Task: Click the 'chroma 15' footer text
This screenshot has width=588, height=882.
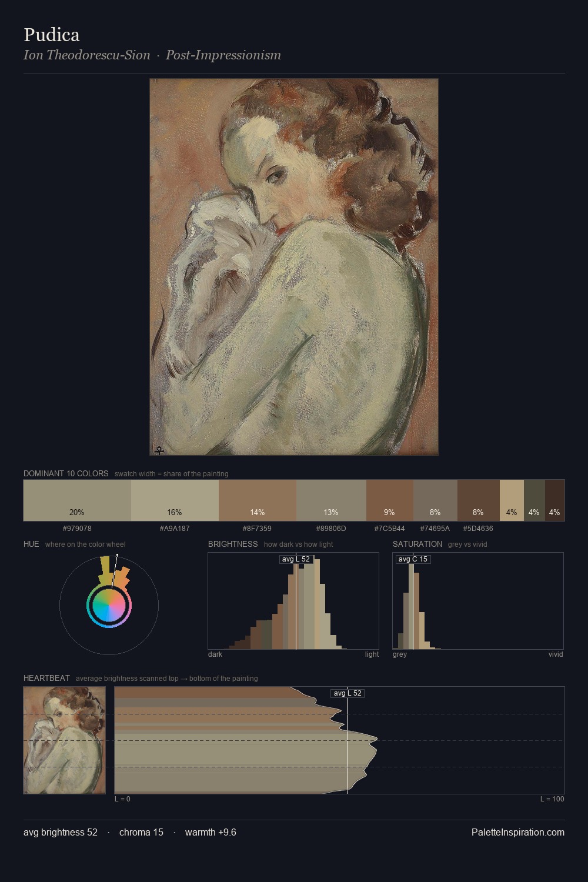Action: pos(141,833)
